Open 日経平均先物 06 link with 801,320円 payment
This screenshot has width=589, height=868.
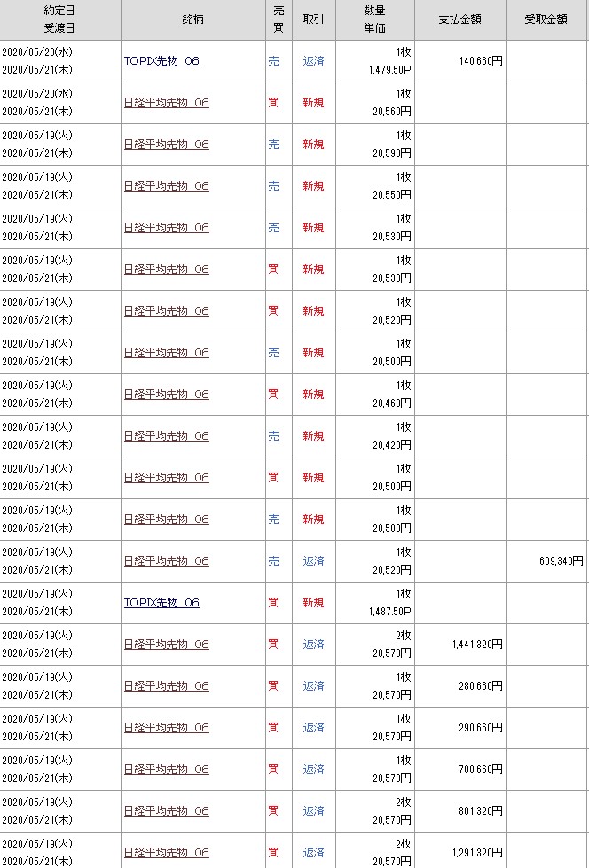tap(167, 811)
